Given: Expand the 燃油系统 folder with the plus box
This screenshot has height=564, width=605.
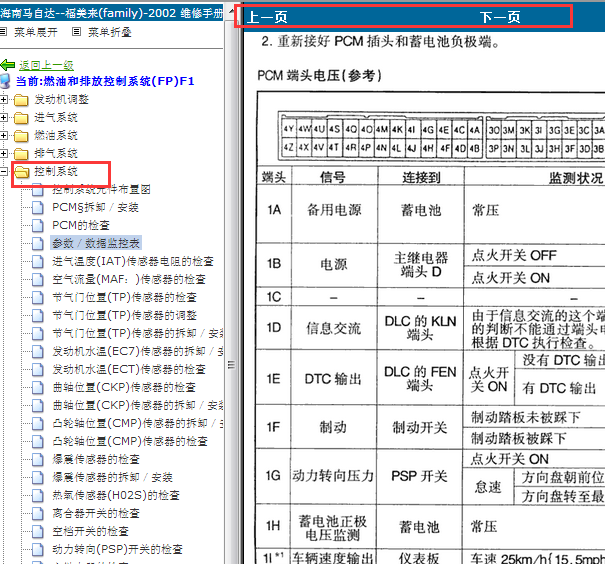Looking at the screenshot, I should pos(3,135).
